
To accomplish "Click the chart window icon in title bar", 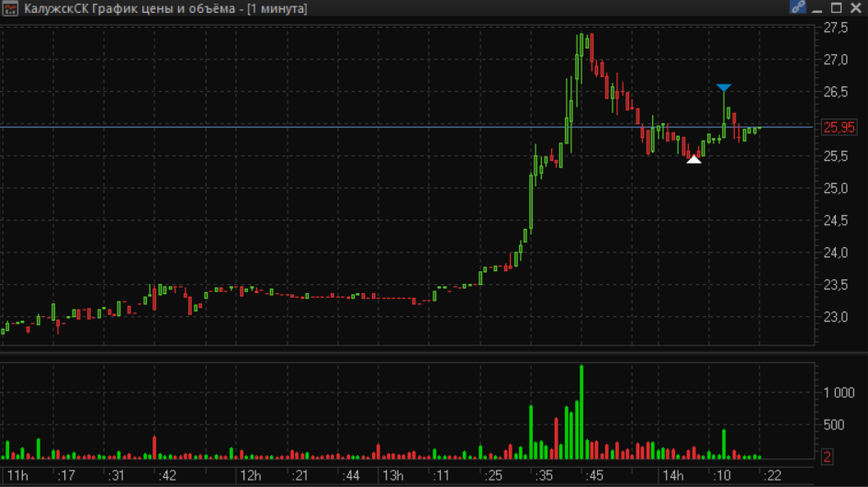I will (10, 8).
